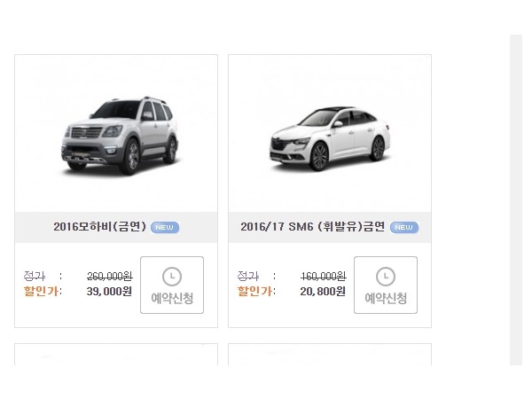Viewport: 532px width, 399px height.
Task: Open the partially visible card below the SM6
Action: pyautogui.click(x=330, y=355)
